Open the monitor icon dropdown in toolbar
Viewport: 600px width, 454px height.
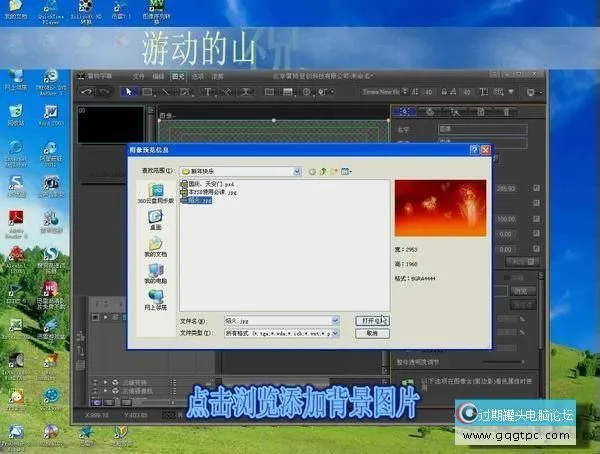(x=534, y=92)
